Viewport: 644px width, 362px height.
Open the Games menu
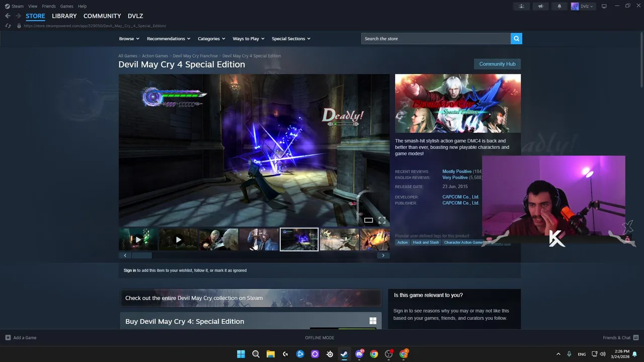point(66,6)
